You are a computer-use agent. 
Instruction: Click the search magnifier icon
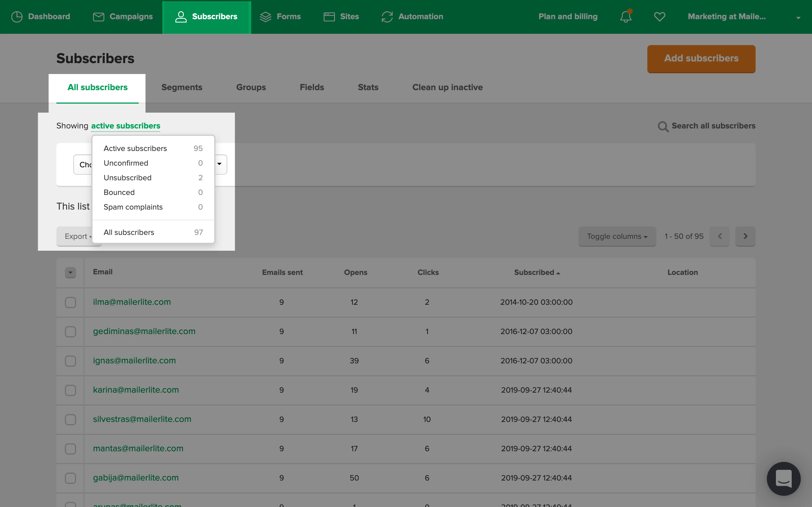pos(663,126)
